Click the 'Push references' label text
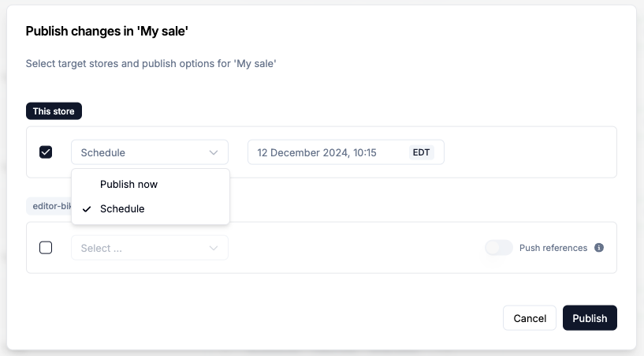 pyautogui.click(x=553, y=248)
